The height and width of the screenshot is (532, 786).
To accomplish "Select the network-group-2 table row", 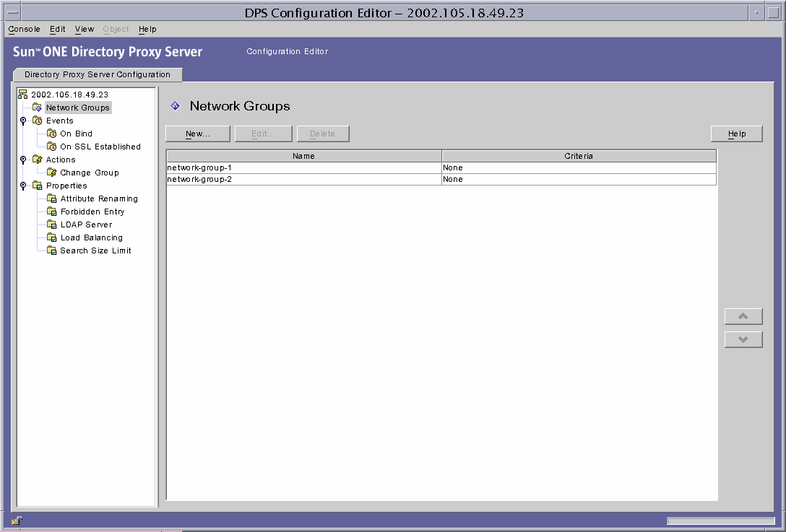I will click(x=303, y=179).
